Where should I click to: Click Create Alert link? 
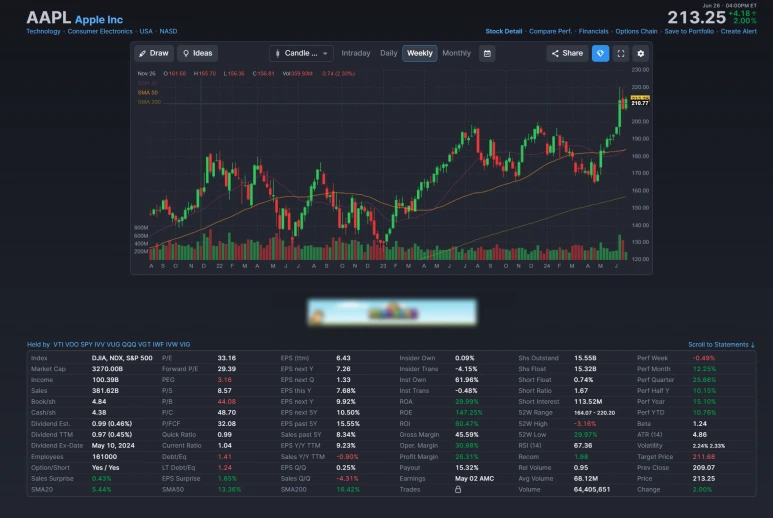tap(738, 31)
